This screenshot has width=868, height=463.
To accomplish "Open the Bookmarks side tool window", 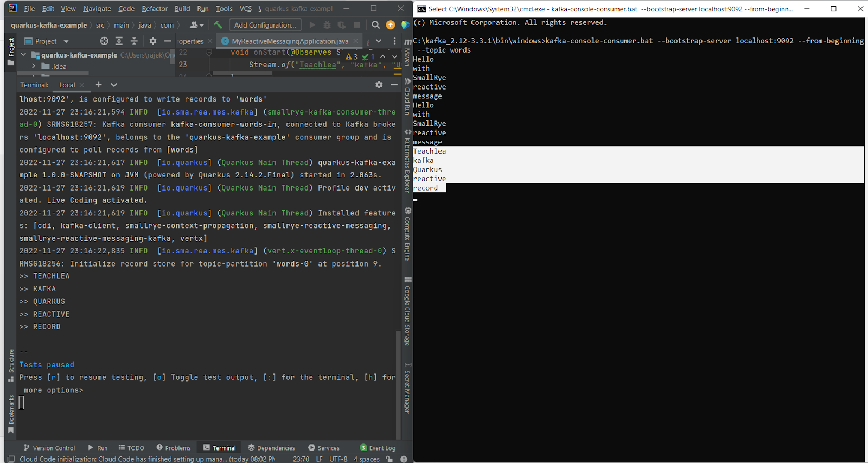I will (11, 414).
